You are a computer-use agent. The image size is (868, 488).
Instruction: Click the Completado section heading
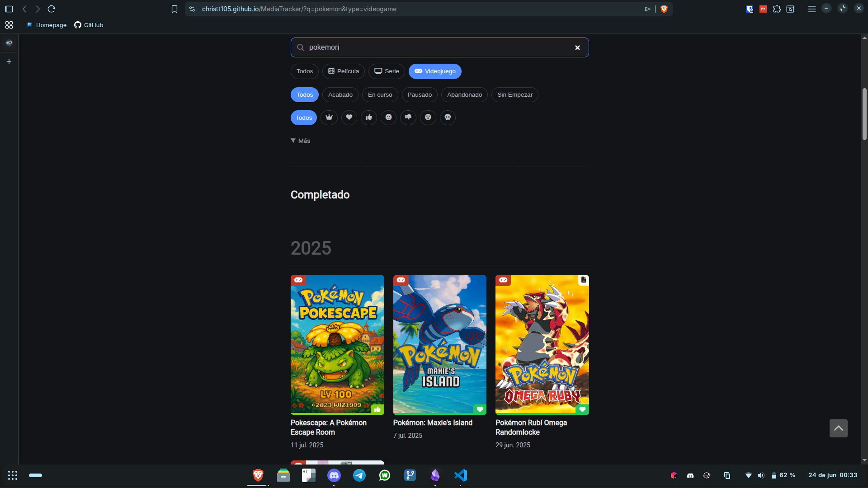point(320,195)
